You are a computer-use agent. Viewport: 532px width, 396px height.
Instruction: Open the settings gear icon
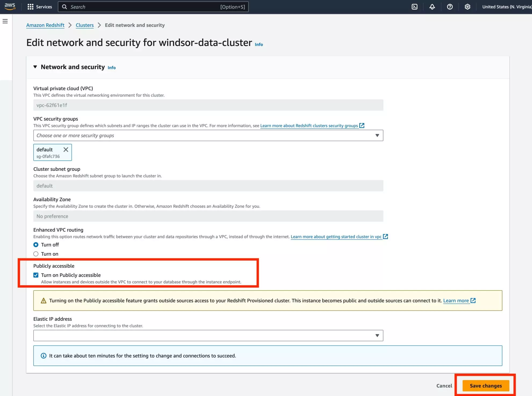(x=468, y=7)
